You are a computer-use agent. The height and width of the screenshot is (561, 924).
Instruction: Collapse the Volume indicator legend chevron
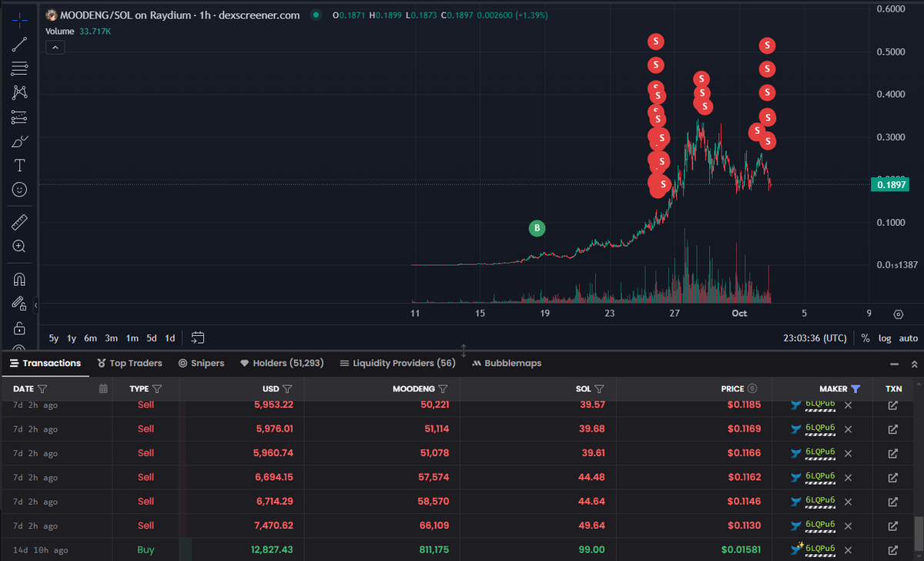55,47
